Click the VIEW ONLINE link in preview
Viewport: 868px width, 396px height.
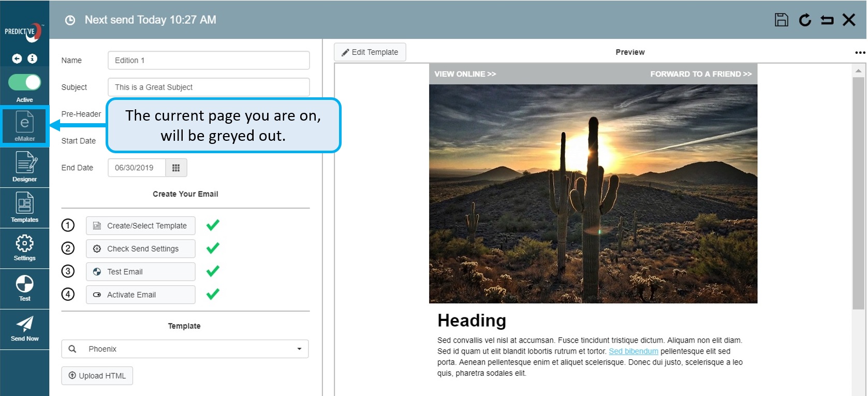pyautogui.click(x=465, y=74)
